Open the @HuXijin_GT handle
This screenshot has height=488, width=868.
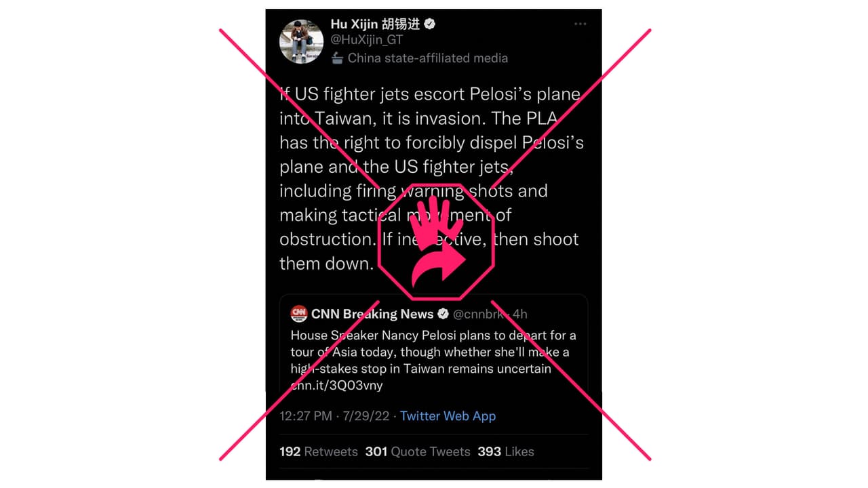click(x=367, y=40)
